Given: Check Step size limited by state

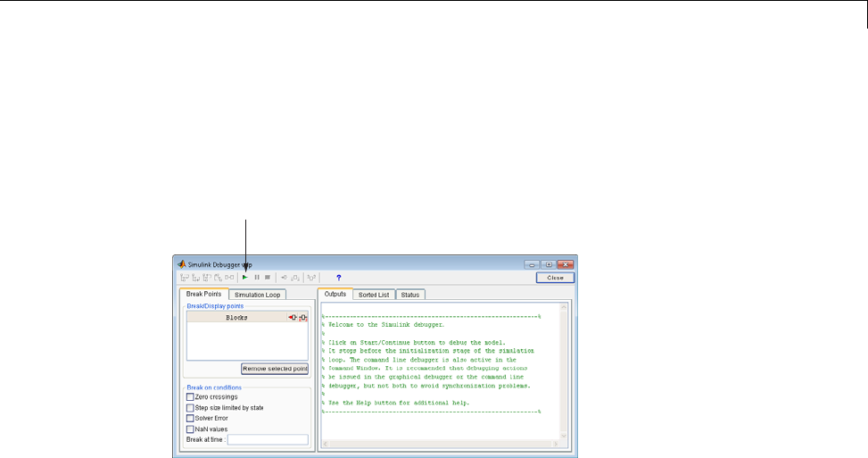Looking at the screenshot, I should pyautogui.click(x=190, y=408).
